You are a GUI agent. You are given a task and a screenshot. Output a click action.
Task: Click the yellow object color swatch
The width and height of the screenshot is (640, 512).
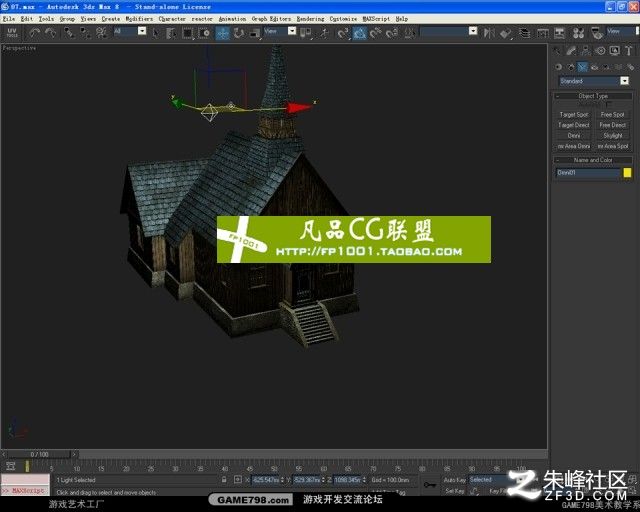coord(627,173)
